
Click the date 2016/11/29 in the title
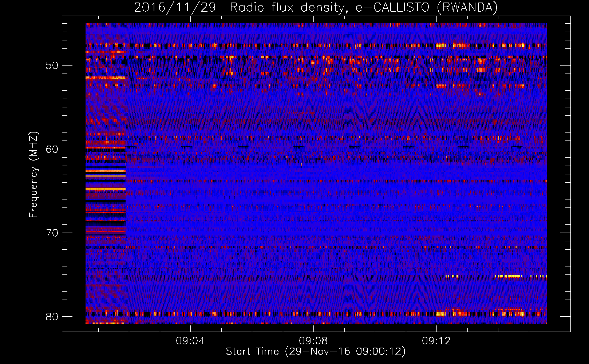[x=175, y=7]
